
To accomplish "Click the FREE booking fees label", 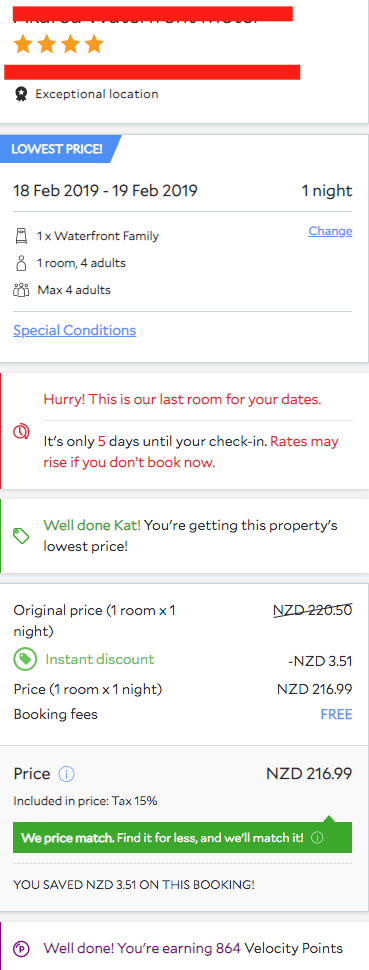I will [336, 715].
